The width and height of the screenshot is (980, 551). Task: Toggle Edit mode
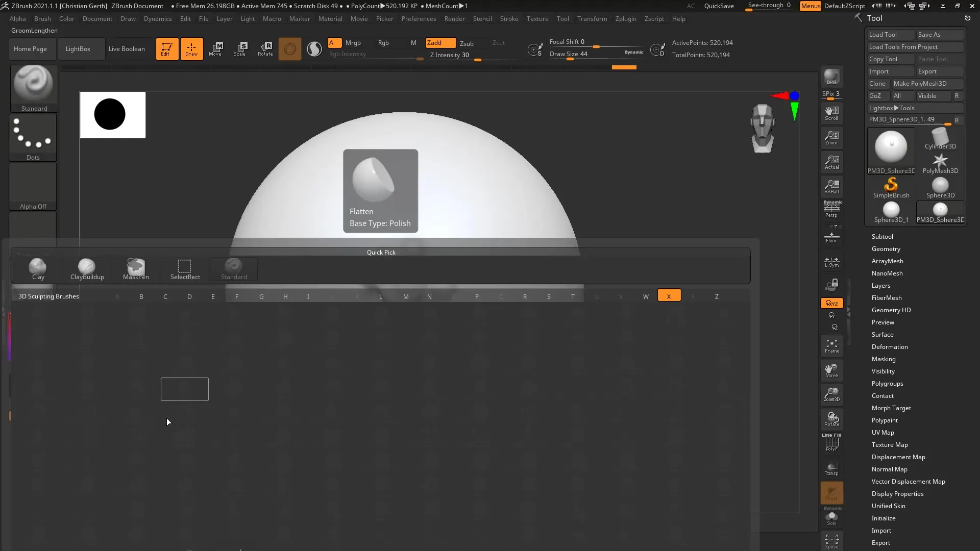(167, 49)
